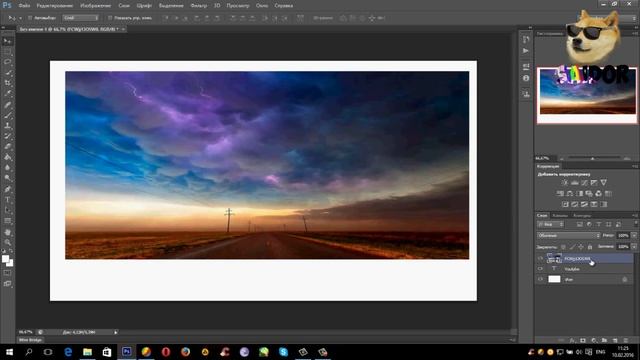Open the Mini Bridge panel tab
Screen dimensions: 640x360
(x=31, y=340)
